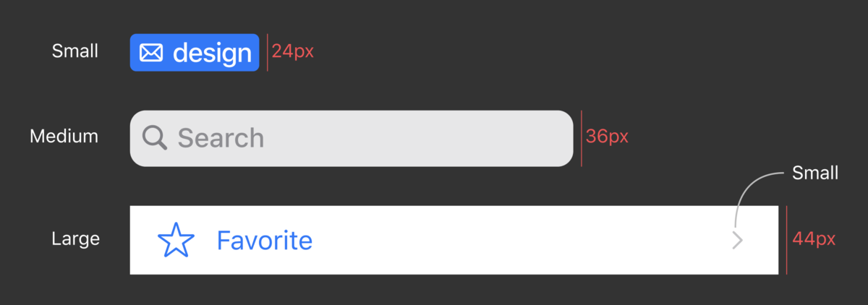Click the magnifying glass search icon
This screenshot has width=868, height=305.
[x=155, y=137]
